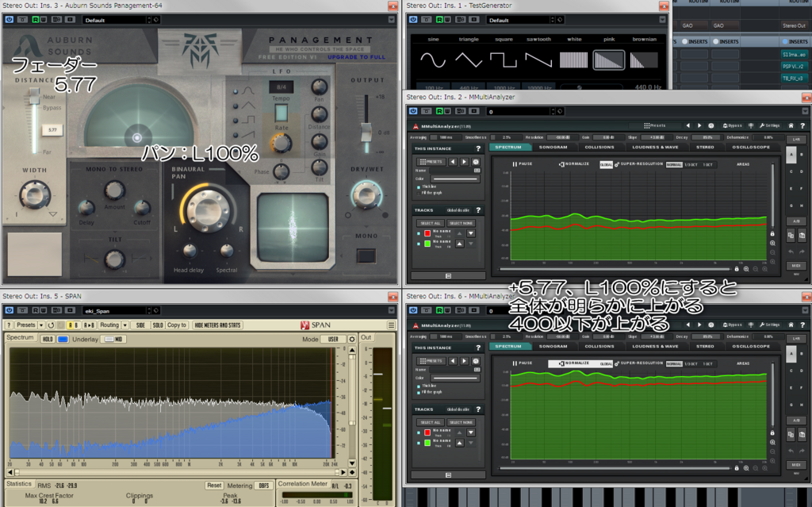This screenshot has height=507, width=812.
Task: Click the home icon in Ins. 2 MMultiAnalyzer
Action: click(791, 125)
